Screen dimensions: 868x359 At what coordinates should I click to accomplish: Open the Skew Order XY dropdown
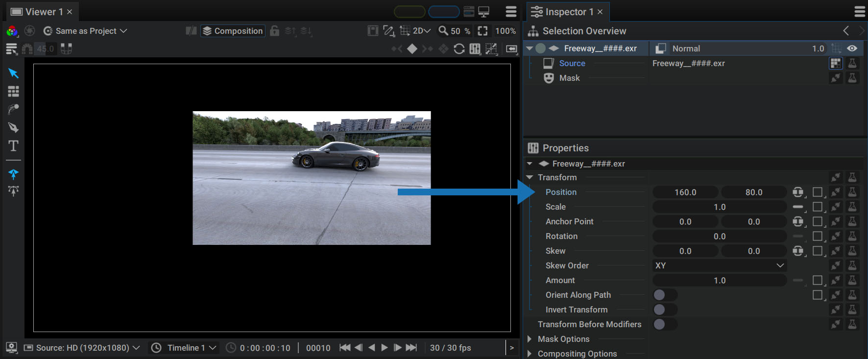pos(720,265)
